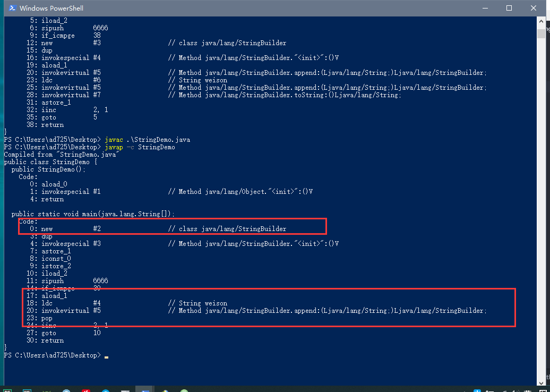This screenshot has height=392, width=550.
Task: Open WebStorm from the taskbar
Action: coord(27,390)
